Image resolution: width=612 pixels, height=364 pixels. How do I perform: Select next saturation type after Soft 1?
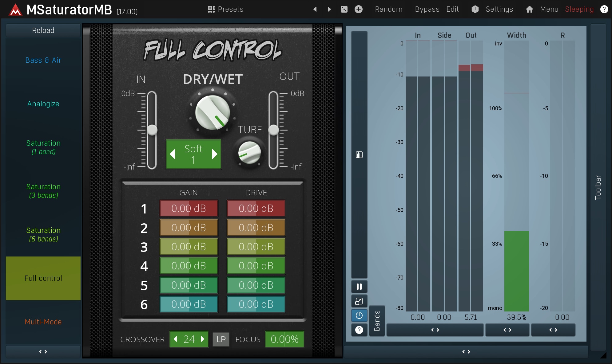(x=215, y=154)
